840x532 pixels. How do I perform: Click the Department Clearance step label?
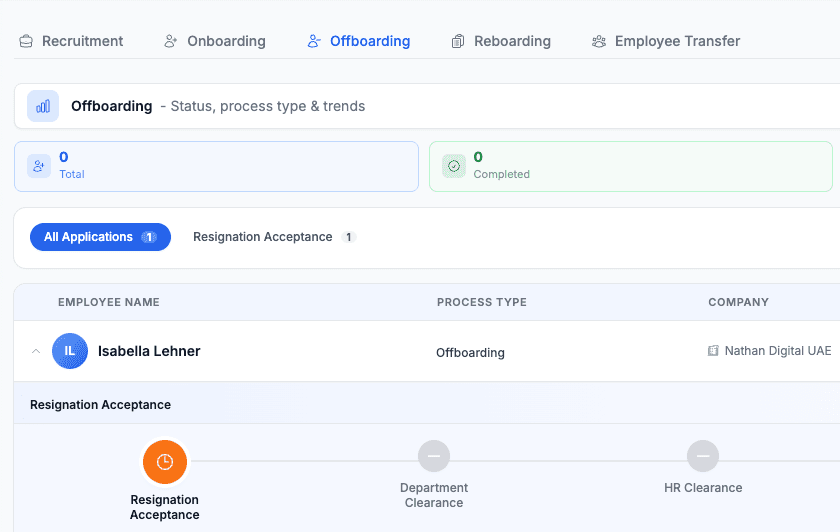pos(434,495)
